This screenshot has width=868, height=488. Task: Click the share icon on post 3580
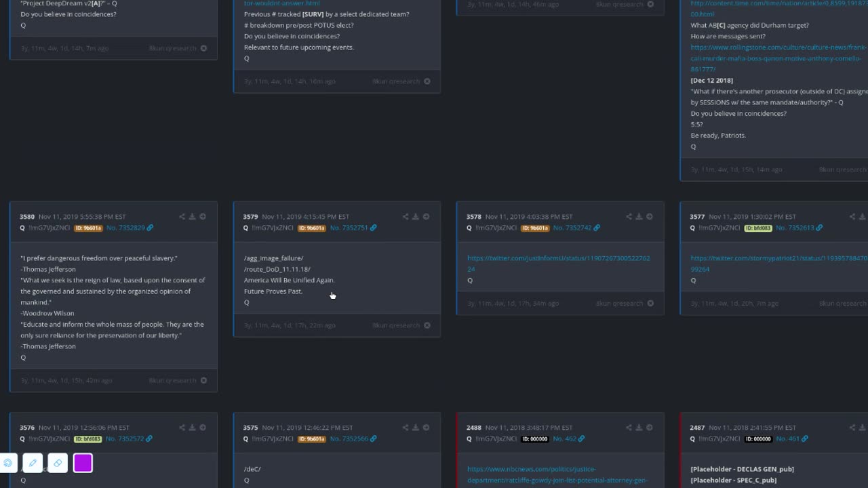point(182,217)
